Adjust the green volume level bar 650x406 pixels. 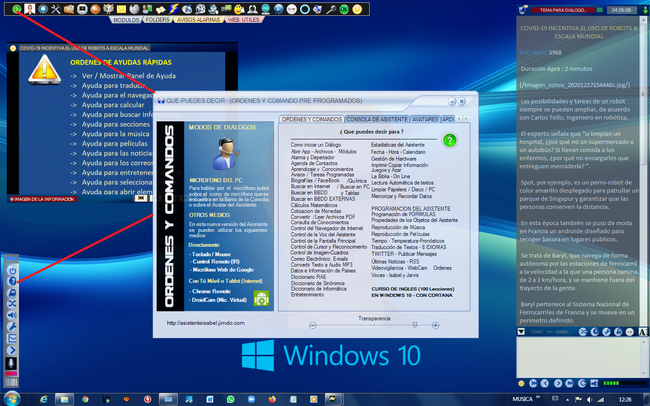point(624,383)
